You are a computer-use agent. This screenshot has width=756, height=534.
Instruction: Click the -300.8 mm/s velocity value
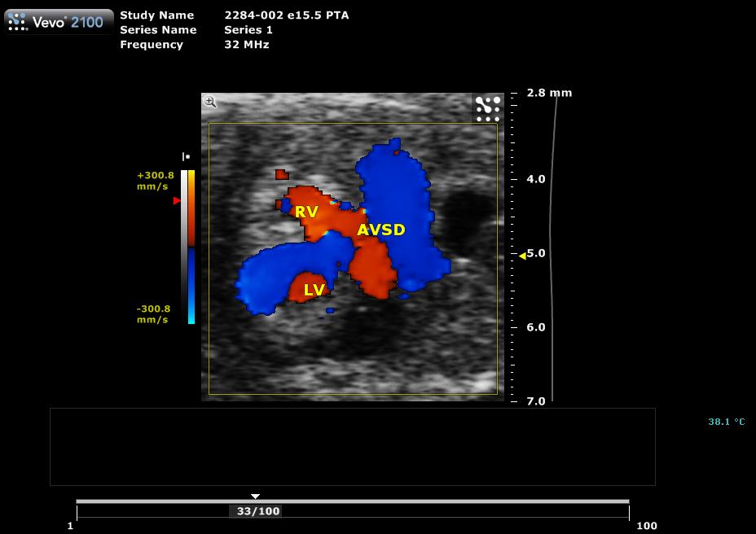point(153,314)
